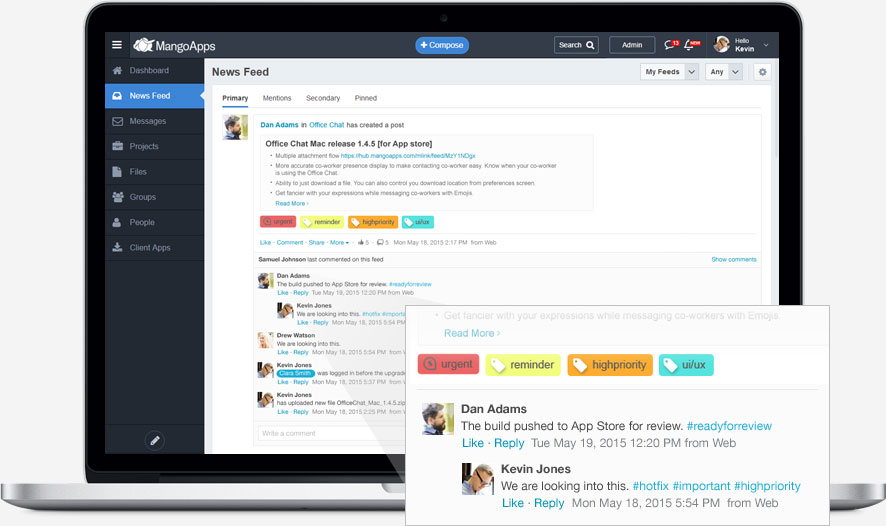
Task: Click the reminder tag in the enlarged callout
Action: pyautogui.click(x=523, y=364)
